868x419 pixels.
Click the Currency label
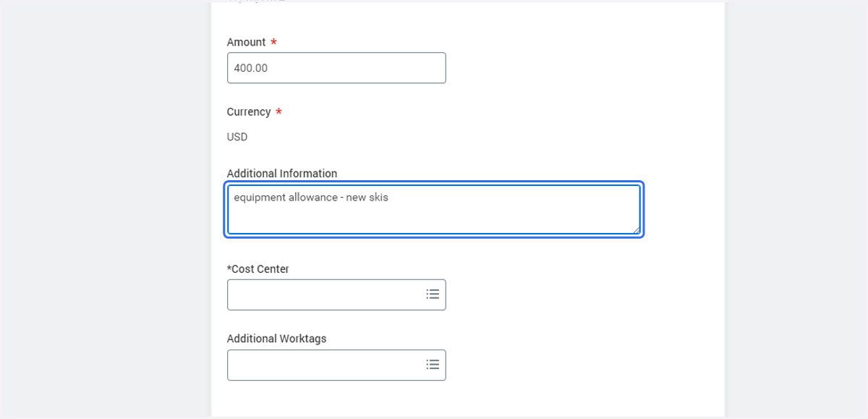coord(249,111)
